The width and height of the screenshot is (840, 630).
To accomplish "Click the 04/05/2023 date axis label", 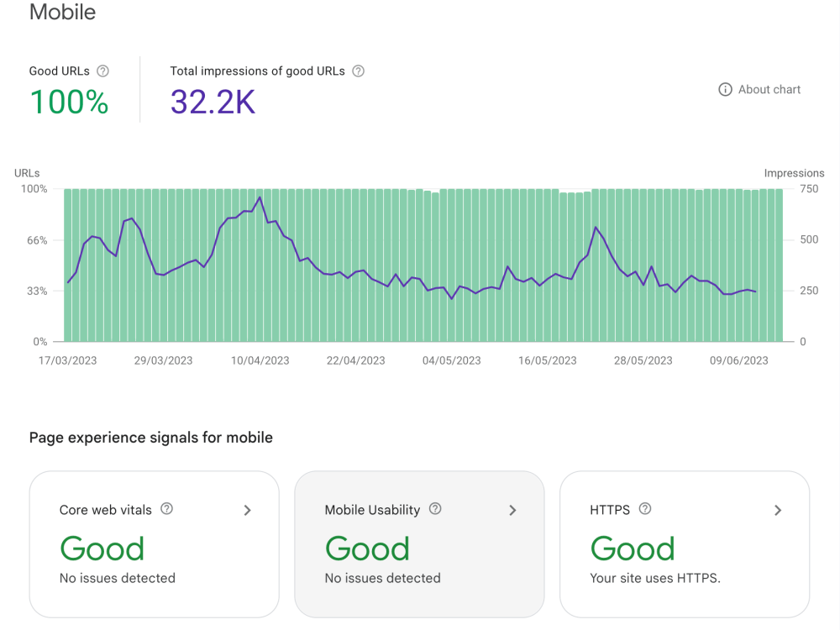I will click(x=452, y=360).
